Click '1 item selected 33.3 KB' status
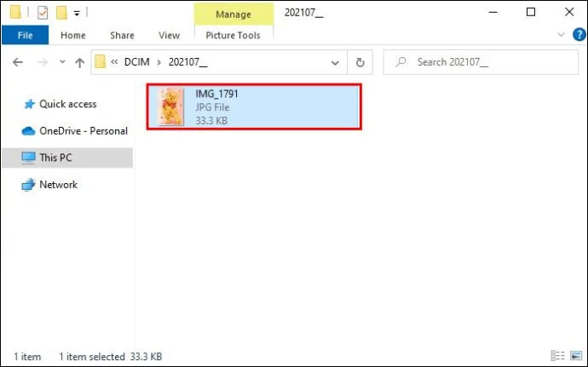 pyautogui.click(x=110, y=357)
